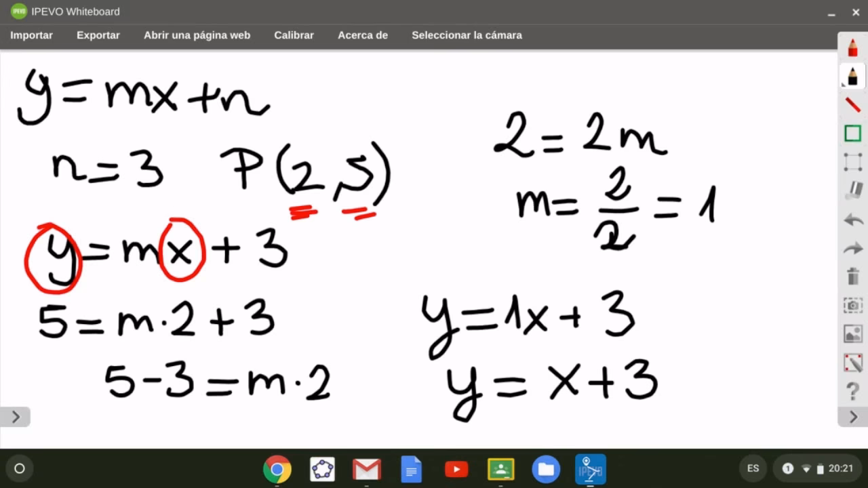Launch GeoGebra from the taskbar
This screenshot has height=488, width=868.
coord(322,468)
